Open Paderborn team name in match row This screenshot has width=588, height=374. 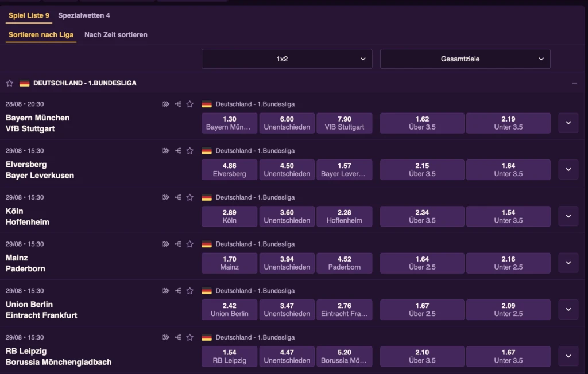(x=25, y=268)
